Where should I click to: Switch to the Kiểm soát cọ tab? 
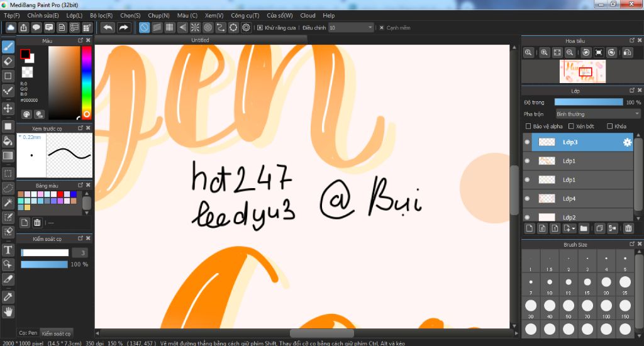point(56,333)
